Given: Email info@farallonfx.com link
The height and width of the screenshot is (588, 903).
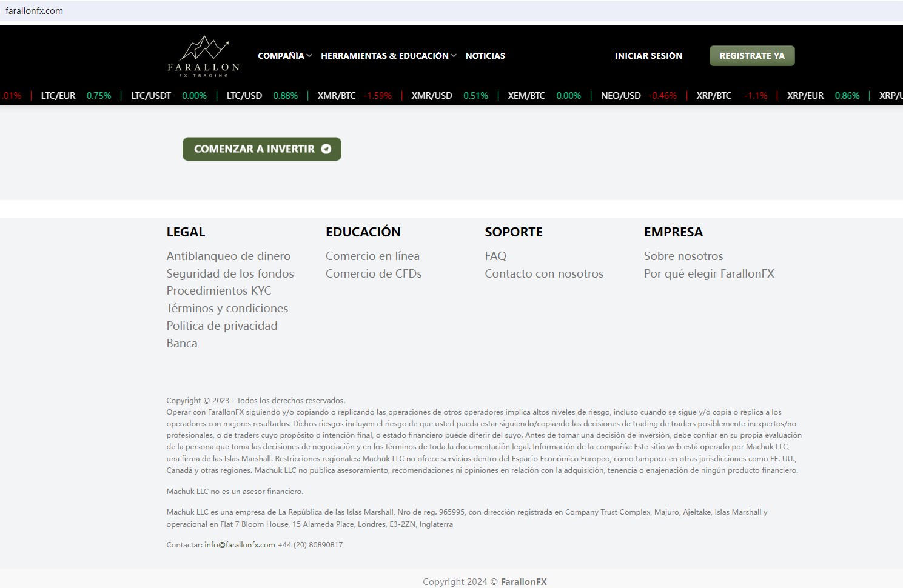Looking at the screenshot, I should [240, 545].
